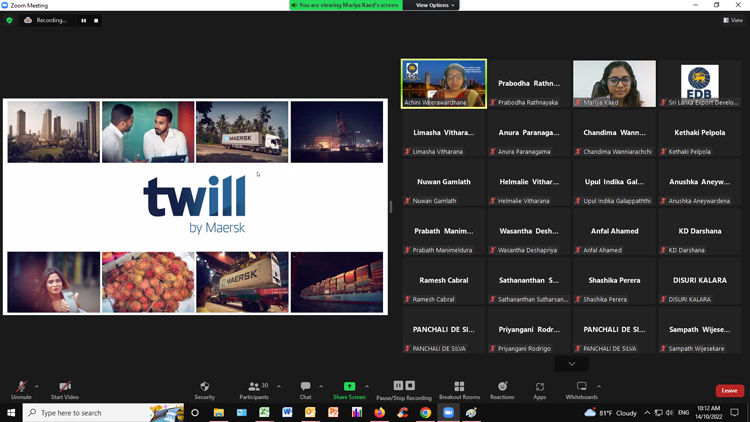Select Prabath Manimeldura's tile
Viewport: 750px width, 422px height.
[444, 232]
